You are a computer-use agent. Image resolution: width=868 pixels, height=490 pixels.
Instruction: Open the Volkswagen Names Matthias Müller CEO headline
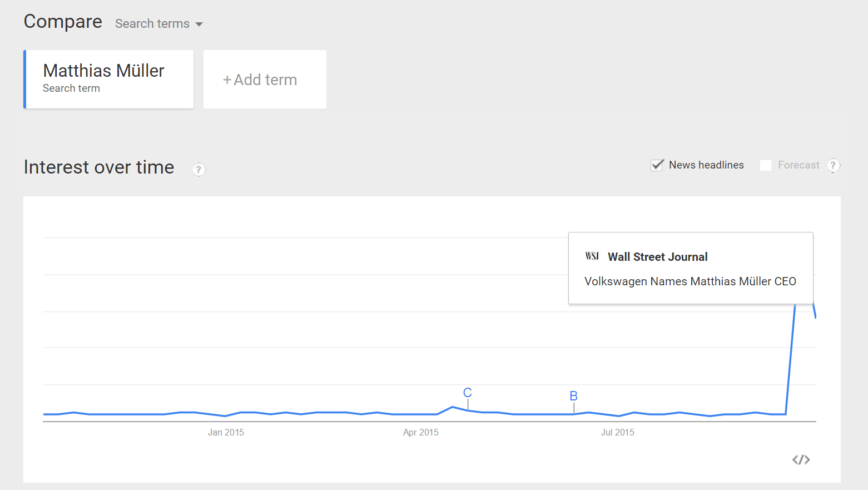[690, 281]
